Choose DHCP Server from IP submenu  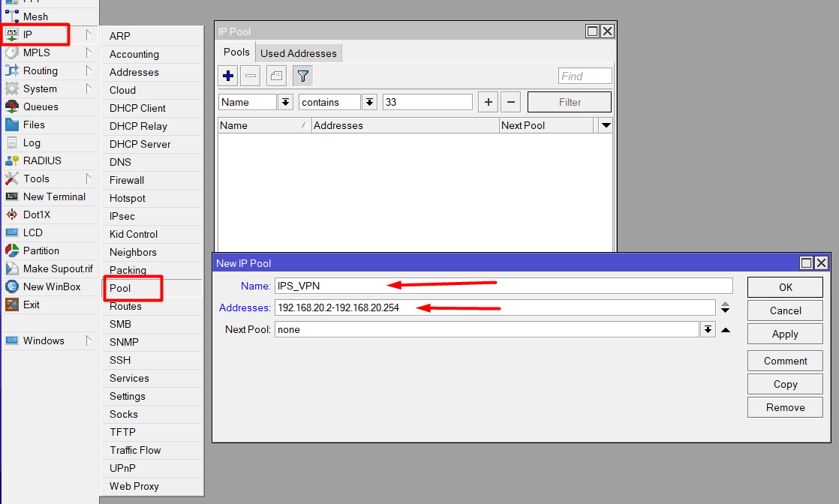pos(140,144)
